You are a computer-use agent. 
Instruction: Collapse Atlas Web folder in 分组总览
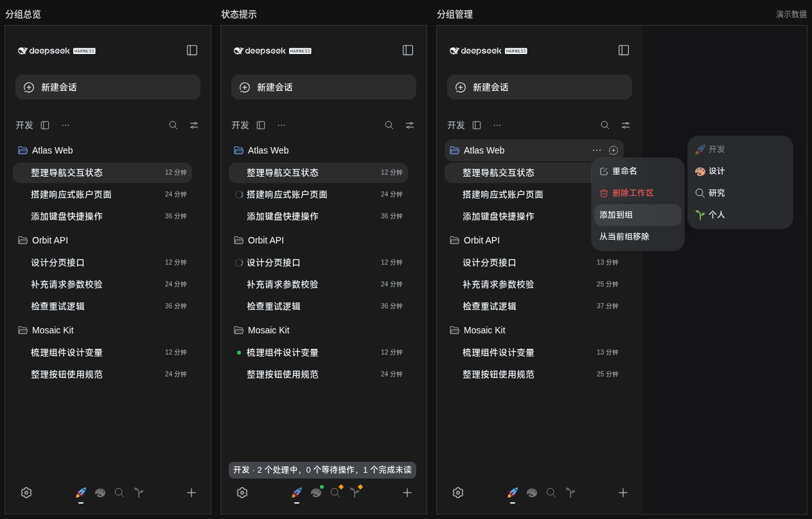tap(23, 150)
